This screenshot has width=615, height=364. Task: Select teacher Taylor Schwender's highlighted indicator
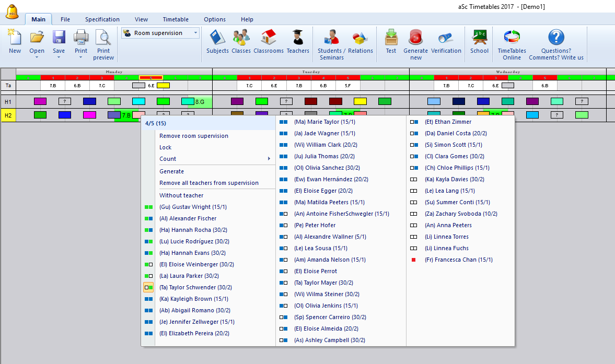(x=148, y=287)
